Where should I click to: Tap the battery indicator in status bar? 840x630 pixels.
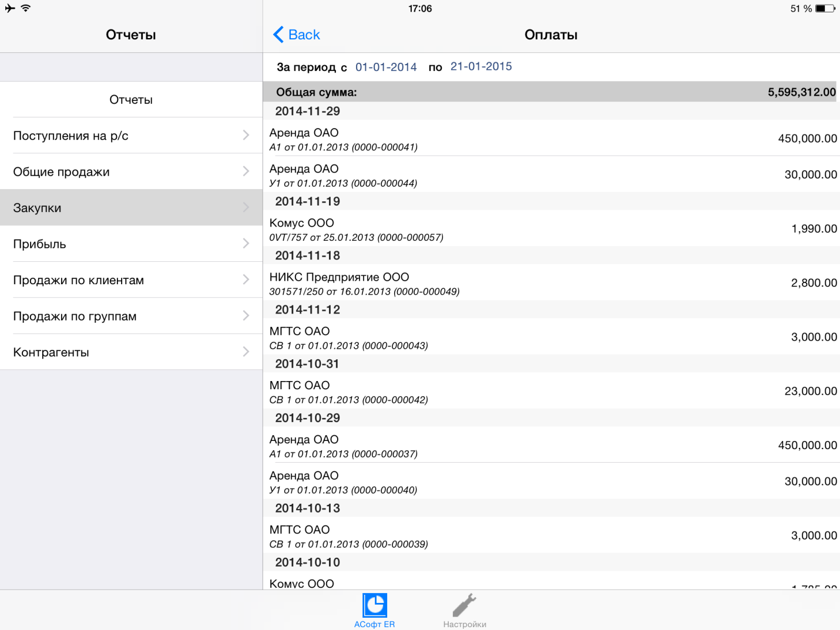[x=825, y=8]
